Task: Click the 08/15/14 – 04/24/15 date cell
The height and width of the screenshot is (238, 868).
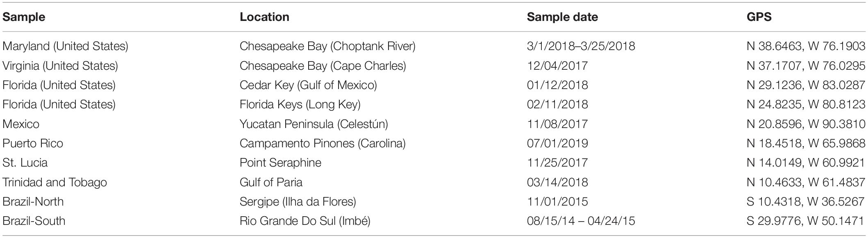Action: click(581, 221)
